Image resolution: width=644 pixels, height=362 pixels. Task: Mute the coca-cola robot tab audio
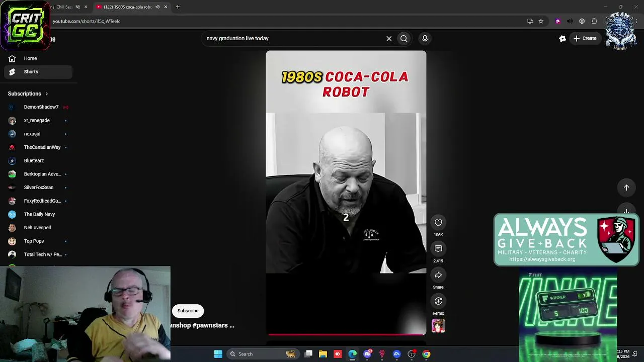pos(157,7)
